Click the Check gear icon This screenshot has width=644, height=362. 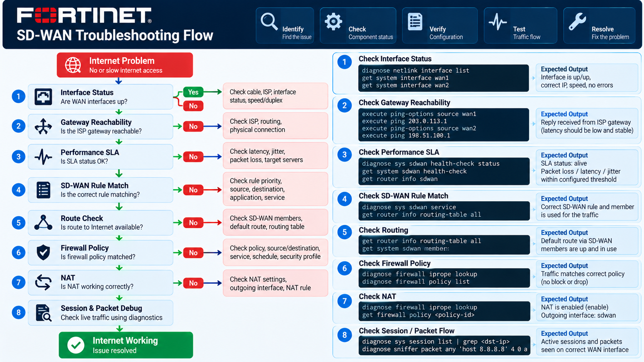[333, 22]
